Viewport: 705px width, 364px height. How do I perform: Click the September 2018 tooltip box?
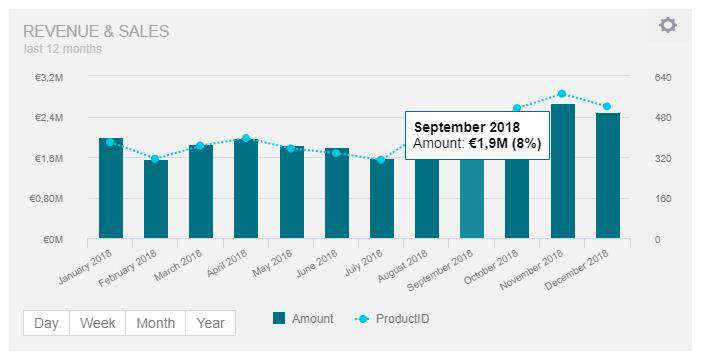(x=477, y=135)
